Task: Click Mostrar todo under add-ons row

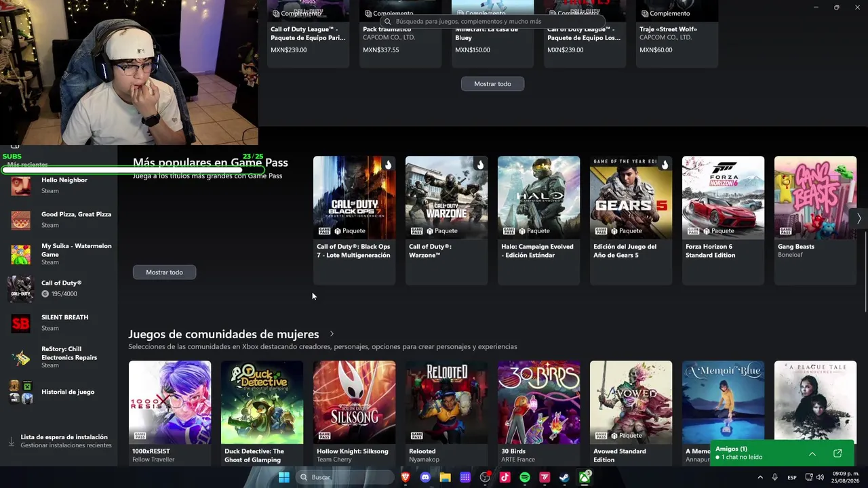Action: [x=492, y=83]
